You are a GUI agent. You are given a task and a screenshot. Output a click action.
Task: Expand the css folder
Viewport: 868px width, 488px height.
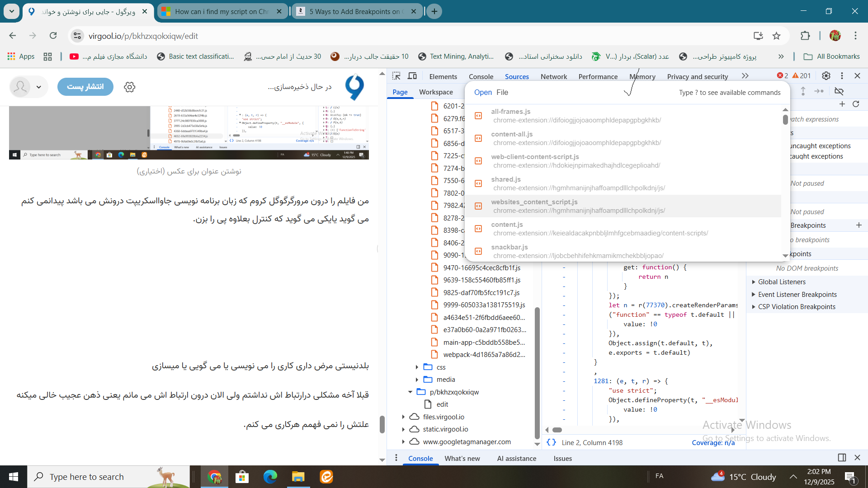coord(417,367)
